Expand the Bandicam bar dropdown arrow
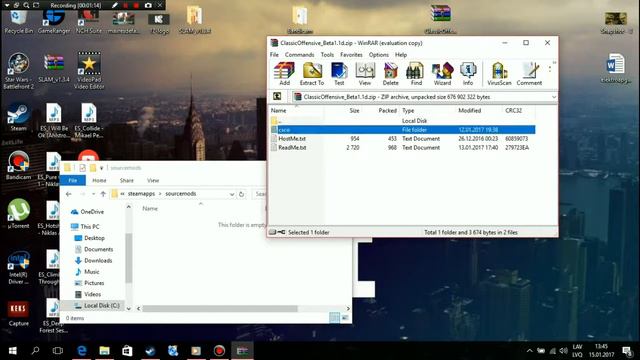 coord(7,5)
